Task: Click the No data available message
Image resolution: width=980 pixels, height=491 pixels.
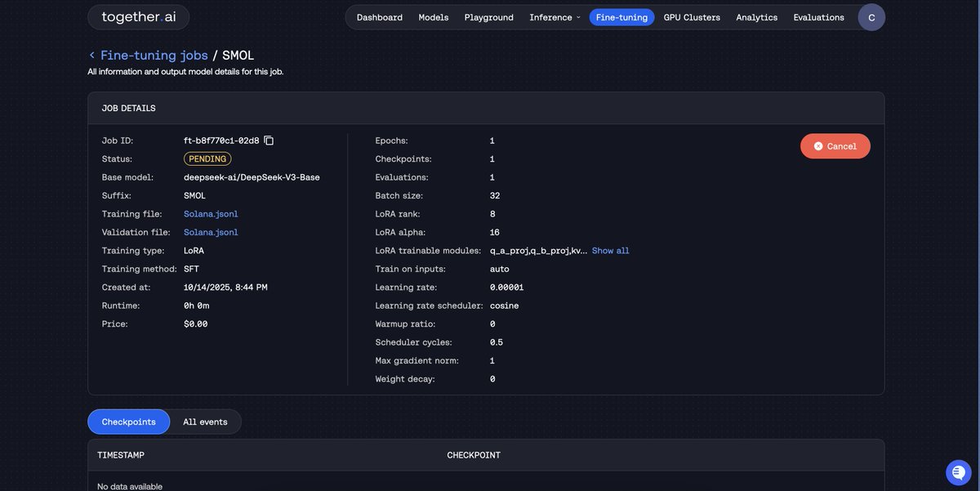Action: [x=130, y=486]
